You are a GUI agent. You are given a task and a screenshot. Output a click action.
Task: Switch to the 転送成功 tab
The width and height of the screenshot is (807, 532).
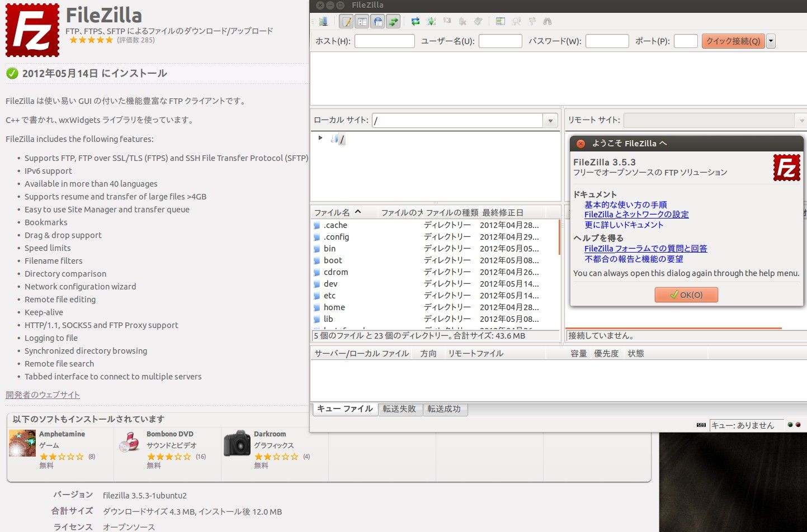pyautogui.click(x=445, y=409)
